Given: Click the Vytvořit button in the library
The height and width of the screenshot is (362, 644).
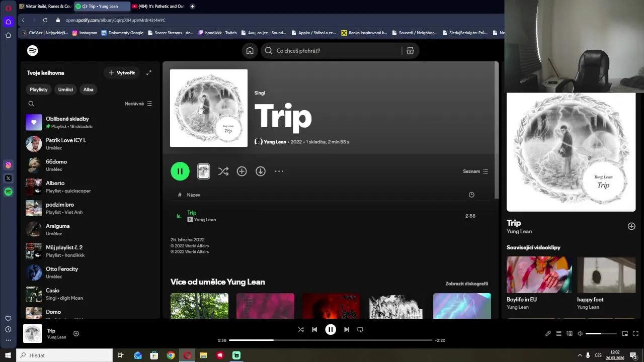Looking at the screenshot, I should (x=122, y=73).
